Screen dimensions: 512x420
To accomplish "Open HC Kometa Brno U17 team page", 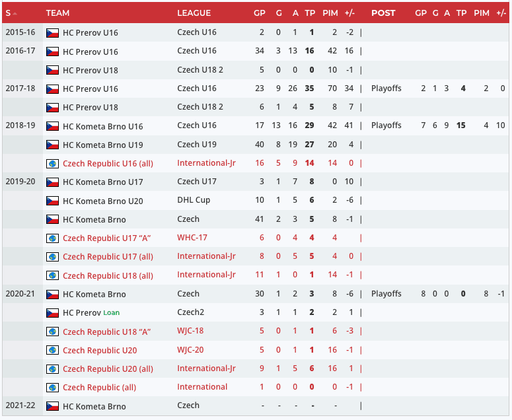I will (102, 182).
